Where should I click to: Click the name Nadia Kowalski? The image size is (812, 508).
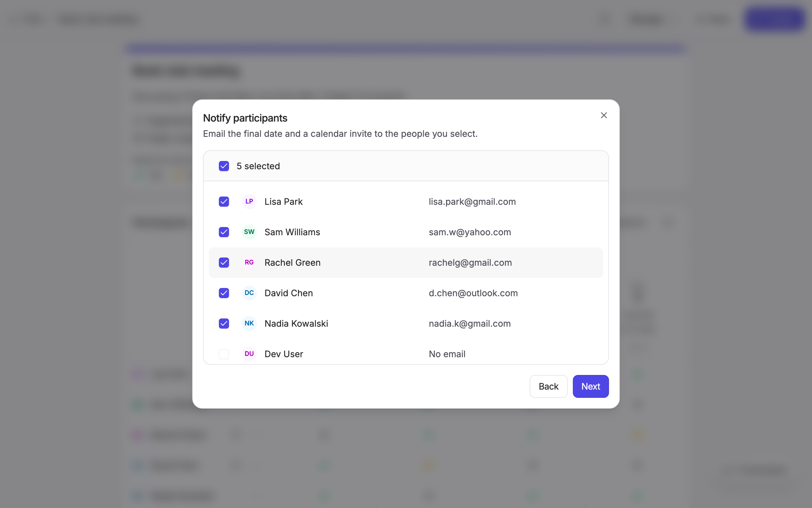tap(296, 324)
